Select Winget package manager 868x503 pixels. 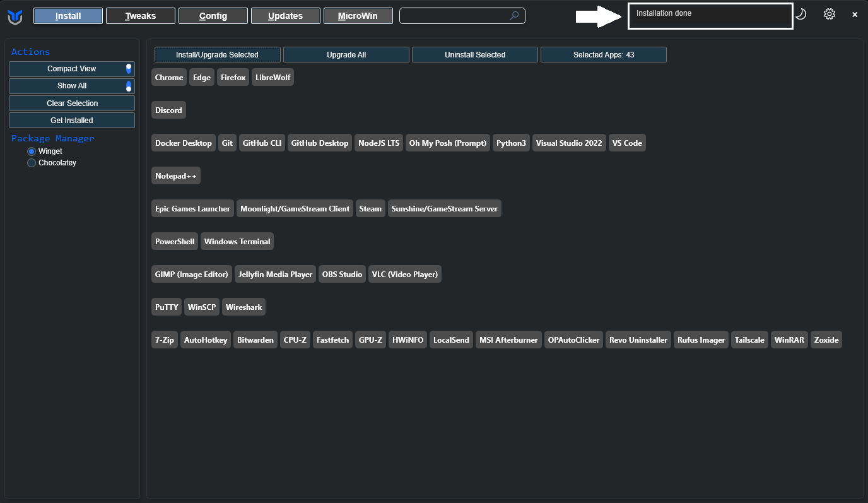pyautogui.click(x=32, y=151)
